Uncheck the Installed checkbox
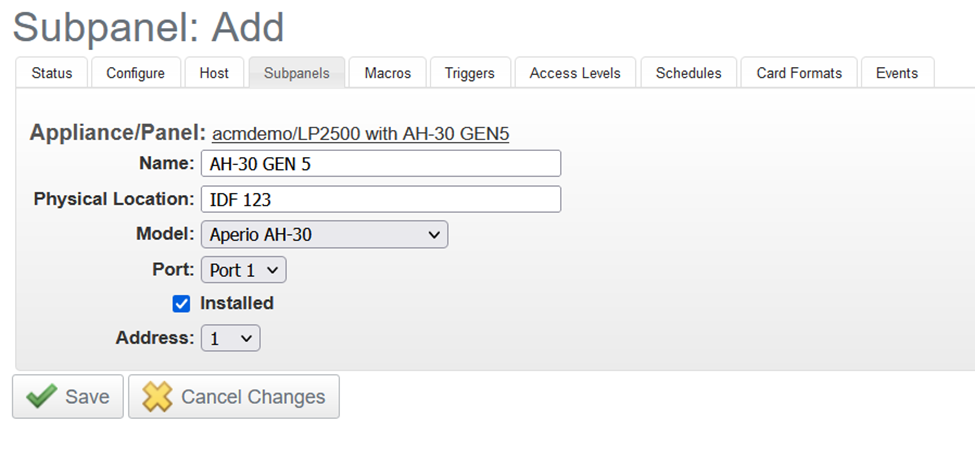The width and height of the screenshot is (975, 473). tap(181, 304)
